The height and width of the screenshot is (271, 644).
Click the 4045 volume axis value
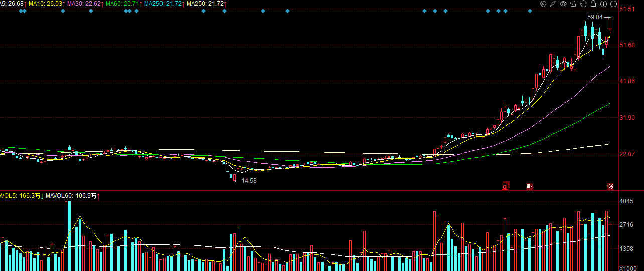coord(627,201)
